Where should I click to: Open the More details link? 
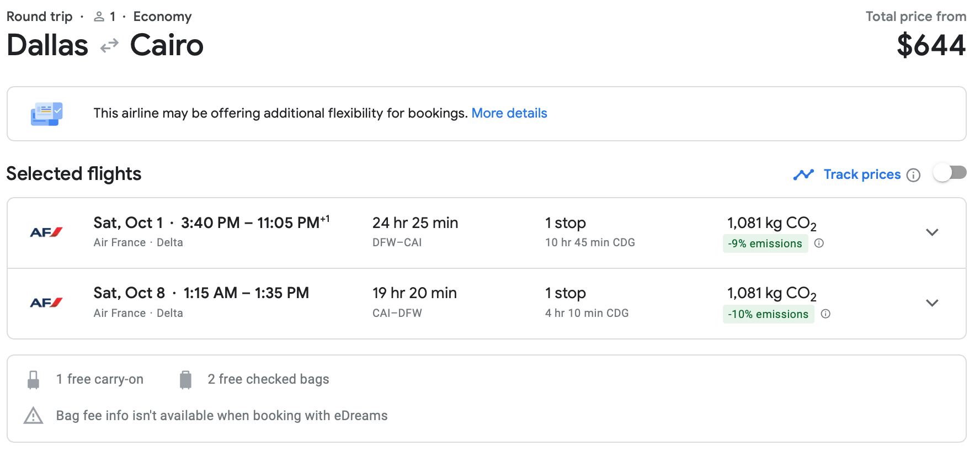coord(509,113)
